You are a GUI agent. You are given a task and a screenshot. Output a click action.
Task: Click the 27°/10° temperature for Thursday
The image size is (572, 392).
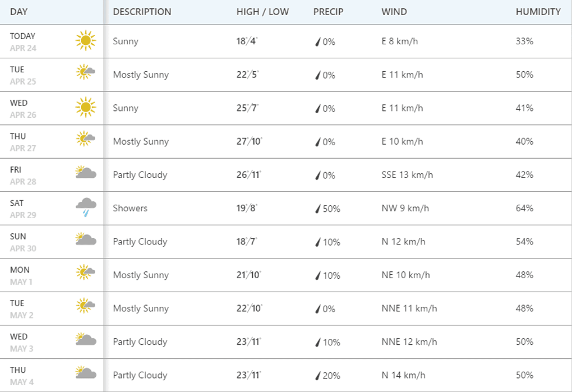[249, 142]
